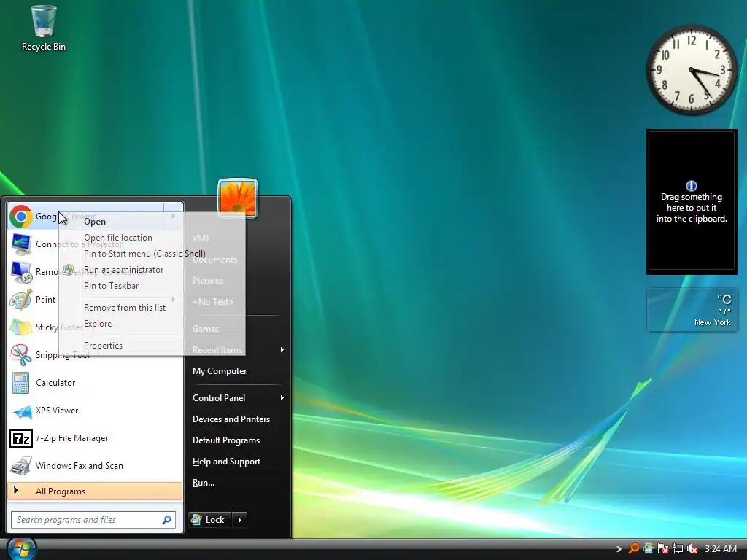
Task: Click the black clipboard drop gadget
Action: point(692,202)
